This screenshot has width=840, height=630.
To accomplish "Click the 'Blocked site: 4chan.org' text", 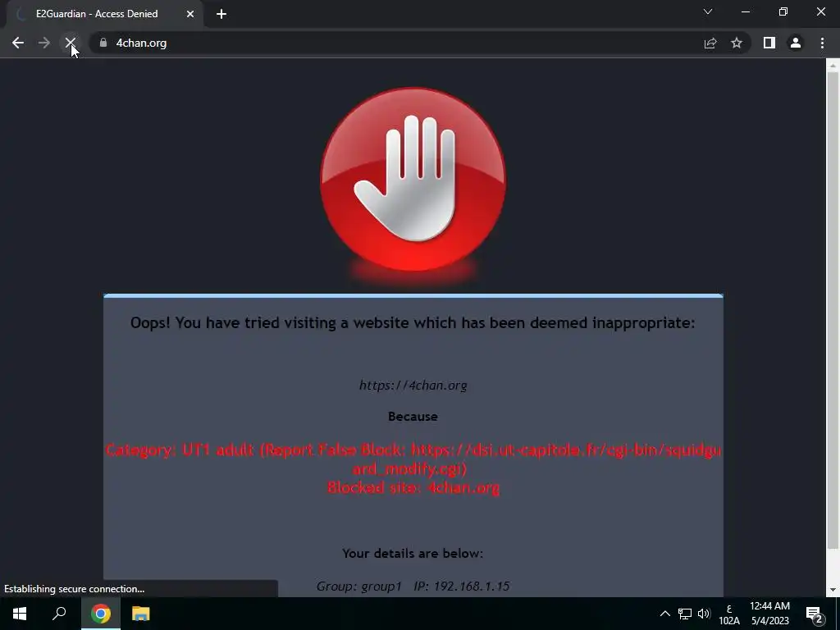I will [413, 487].
